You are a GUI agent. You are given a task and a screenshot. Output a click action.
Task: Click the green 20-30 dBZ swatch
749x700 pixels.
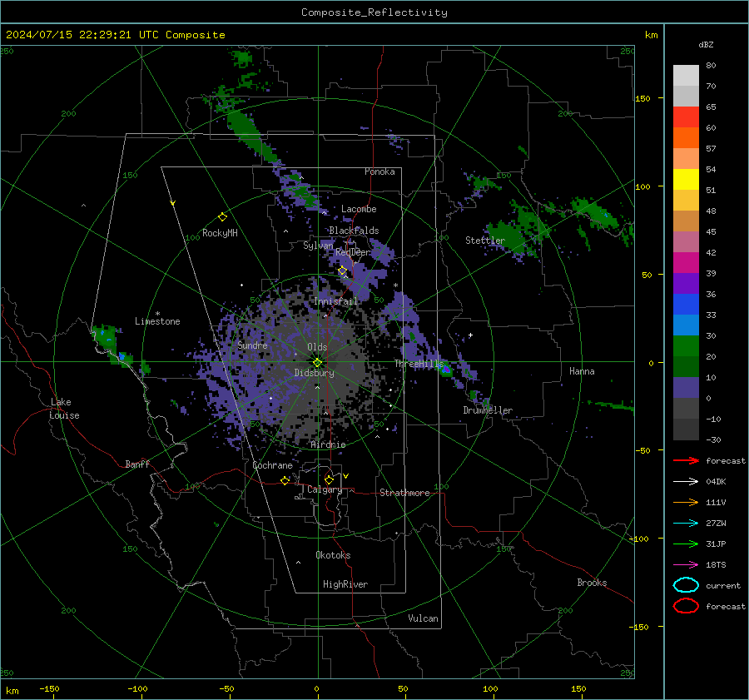coord(686,346)
